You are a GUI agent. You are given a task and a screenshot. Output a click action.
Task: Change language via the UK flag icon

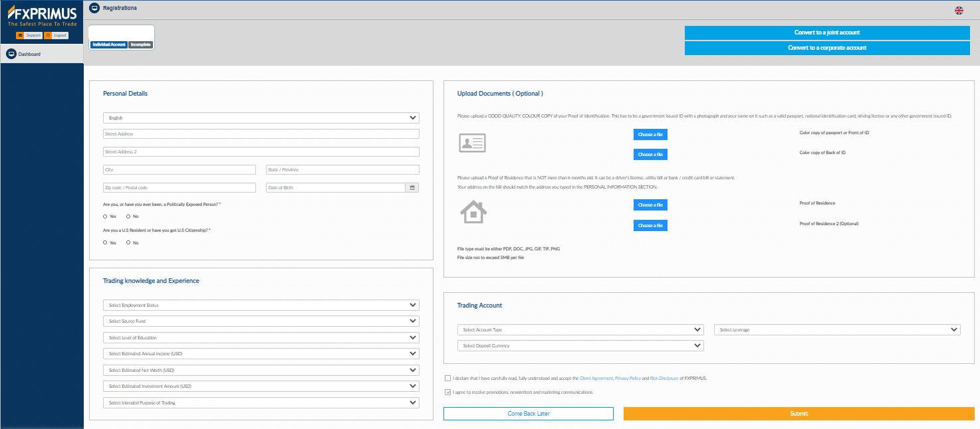click(958, 10)
